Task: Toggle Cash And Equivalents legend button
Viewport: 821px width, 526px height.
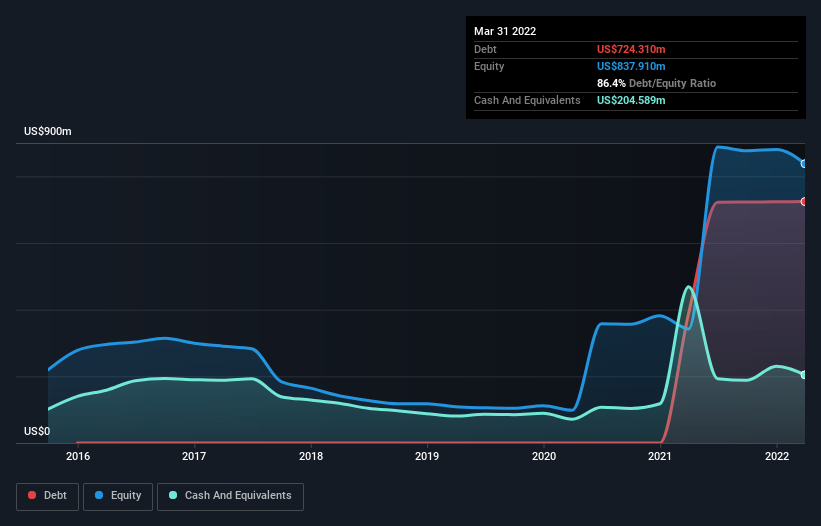Action: 230,496
